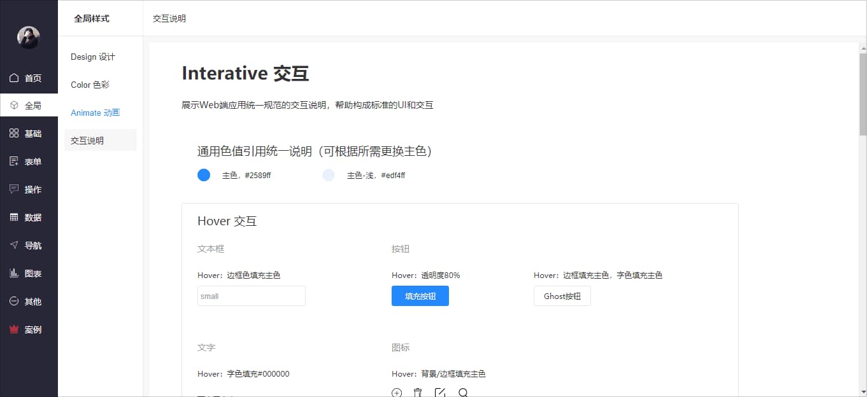868x397 pixels.
Task: Click the 表单 form icon in sidebar
Action: point(14,161)
